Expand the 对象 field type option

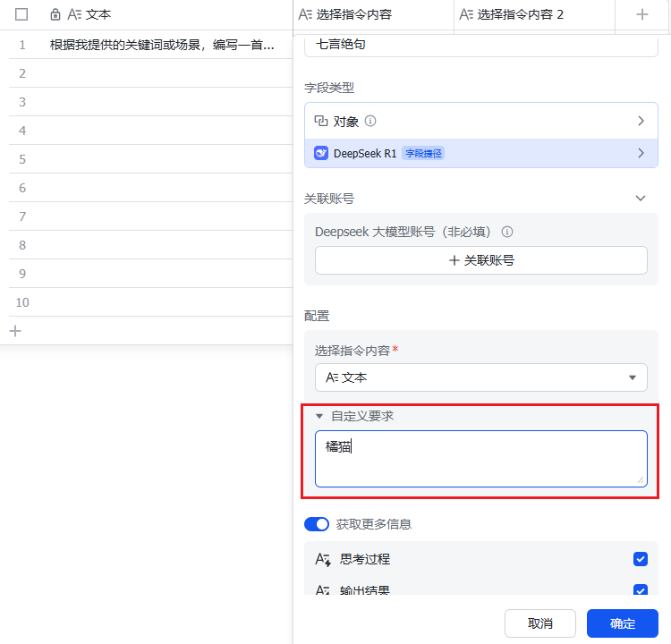point(481,121)
